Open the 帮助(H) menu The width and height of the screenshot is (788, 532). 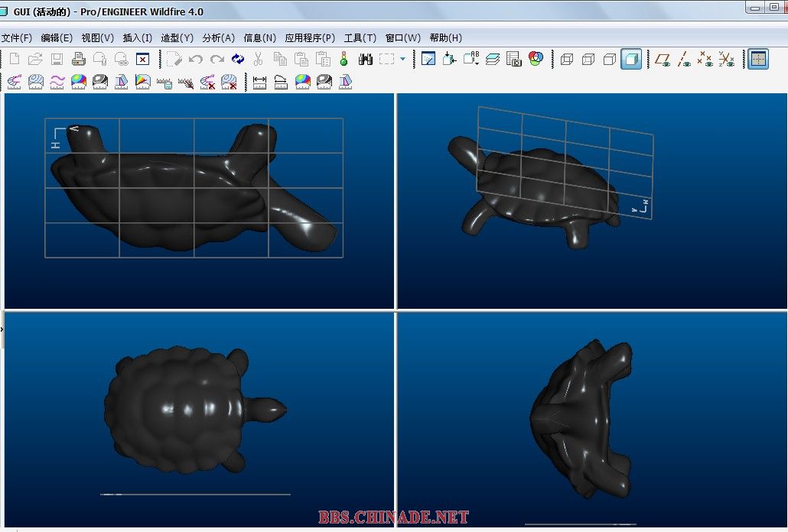pos(446,38)
